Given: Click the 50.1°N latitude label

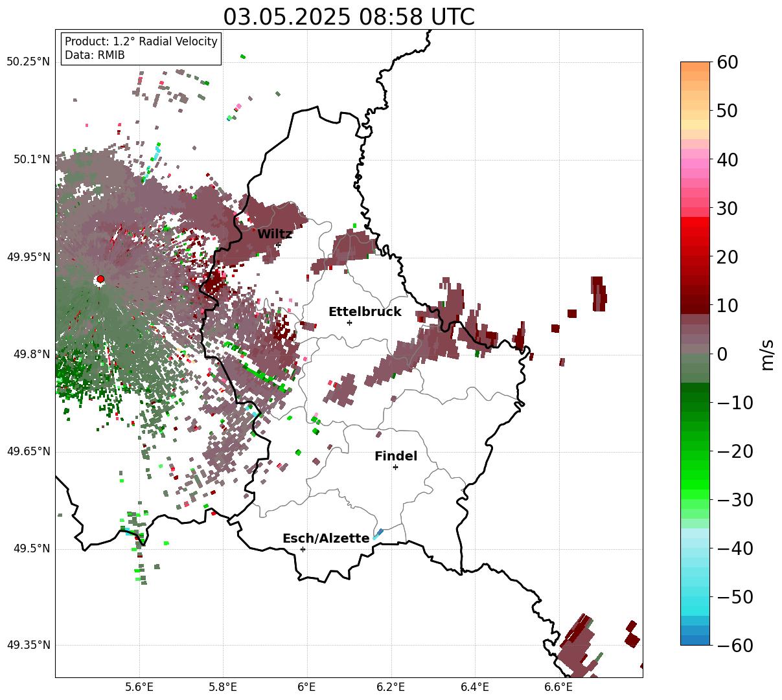Looking at the screenshot, I should [31, 159].
